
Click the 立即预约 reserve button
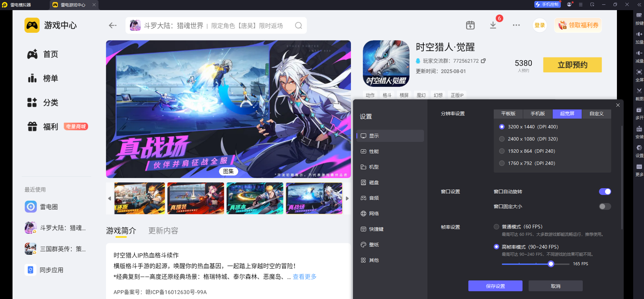572,65
